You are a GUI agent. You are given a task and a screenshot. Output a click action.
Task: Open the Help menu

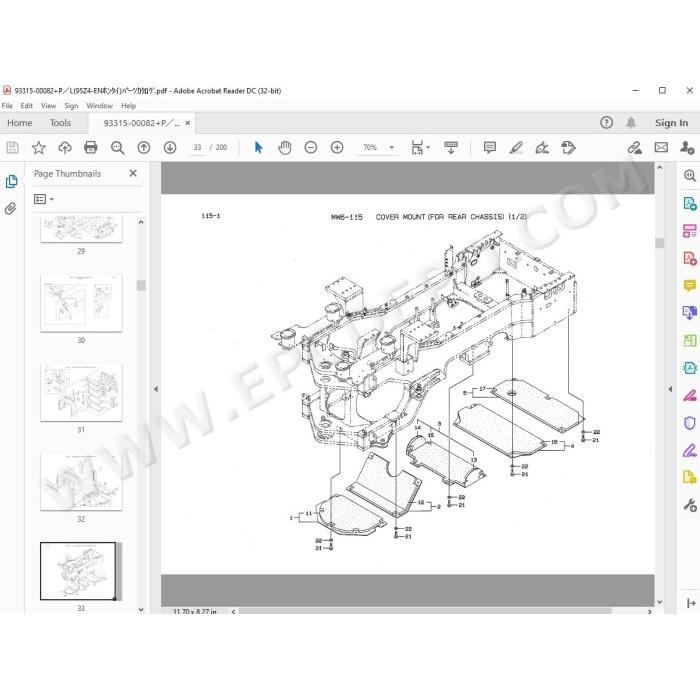pyautogui.click(x=128, y=106)
